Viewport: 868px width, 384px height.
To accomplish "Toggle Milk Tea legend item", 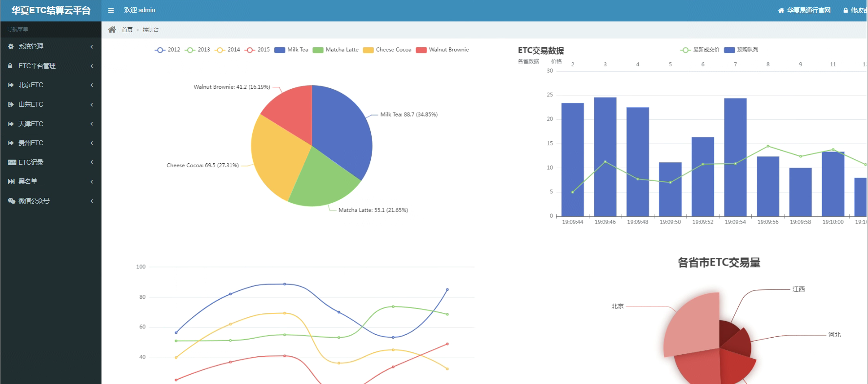I will (x=291, y=50).
